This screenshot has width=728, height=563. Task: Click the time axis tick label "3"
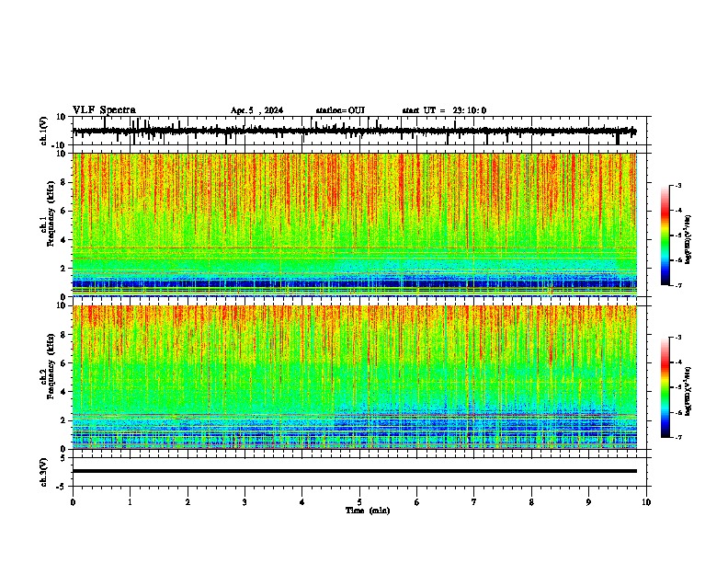coord(245,502)
